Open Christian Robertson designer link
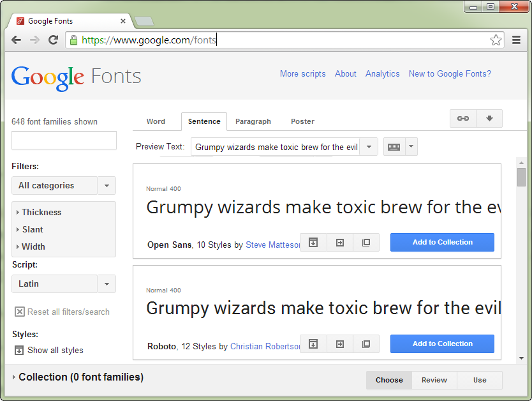Viewport: 532px width, 401px height. [x=265, y=346]
